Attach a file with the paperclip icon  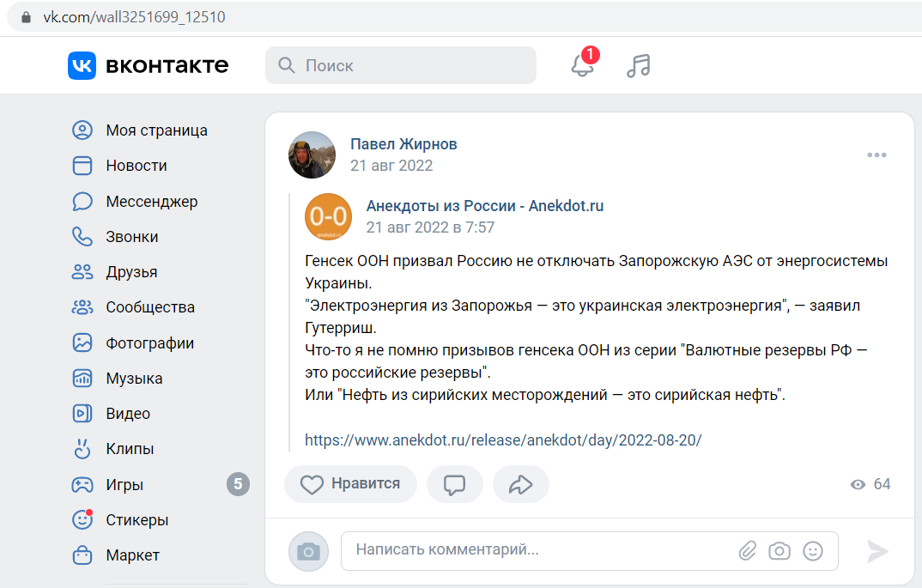(x=748, y=551)
